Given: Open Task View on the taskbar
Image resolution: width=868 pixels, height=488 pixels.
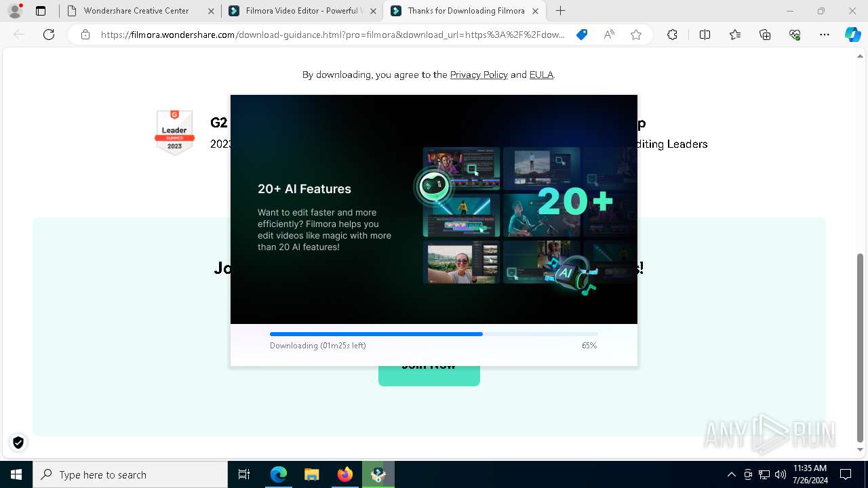Looking at the screenshot, I should click(x=244, y=474).
